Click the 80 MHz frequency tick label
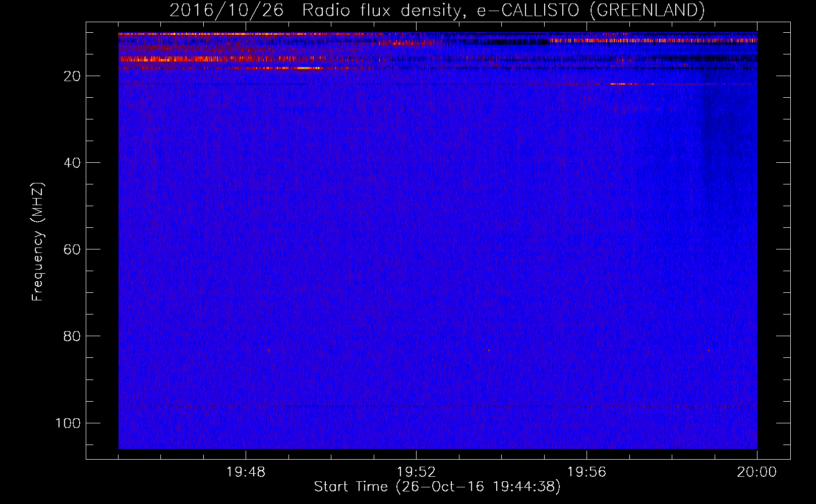This screenshot has width=816, height=504. pyautogui.click(x=72, y=336)
